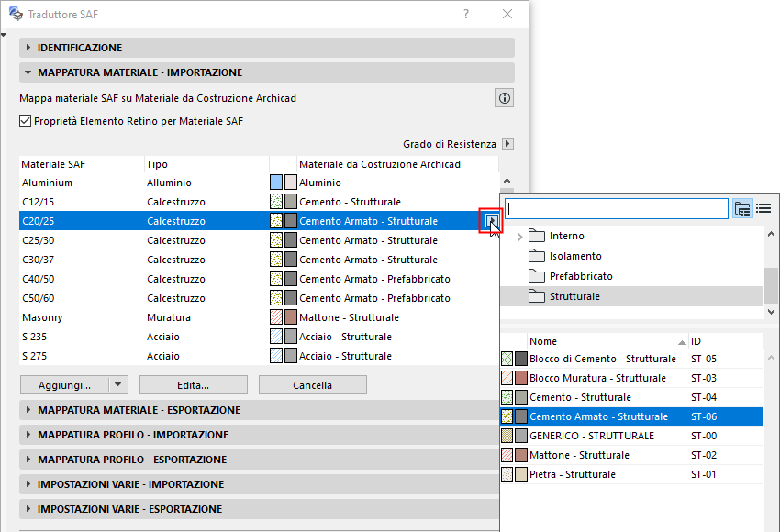Select the C12/15 material row
Screen dimensions: 780x532
click(259, 202)
